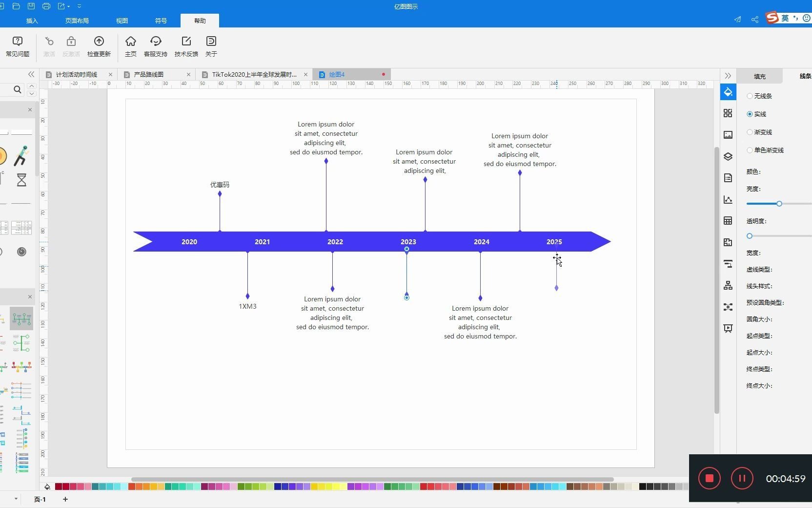Click the 2023 label on timeline arrow
Screen dimensions: 812x508
(408, 242)
